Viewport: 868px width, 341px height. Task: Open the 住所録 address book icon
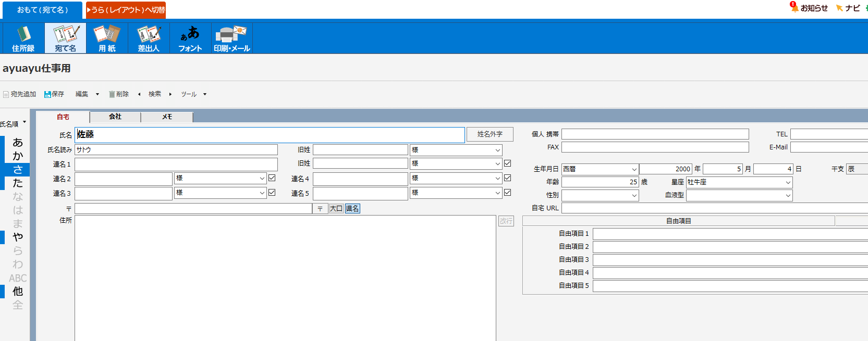[23, 34]
